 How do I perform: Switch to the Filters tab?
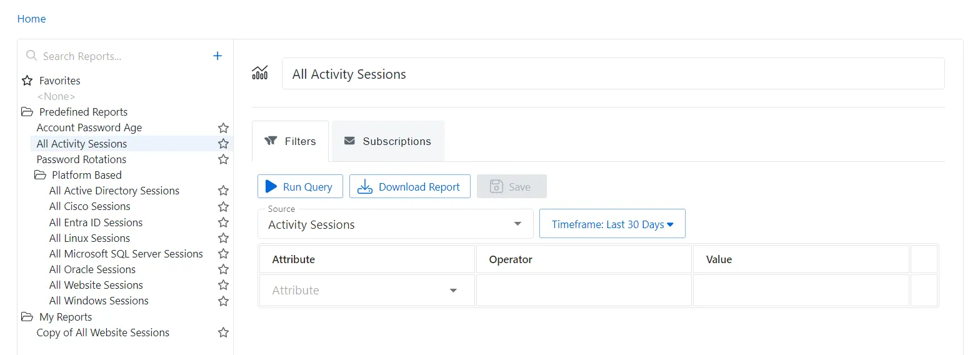pos(290,141)
